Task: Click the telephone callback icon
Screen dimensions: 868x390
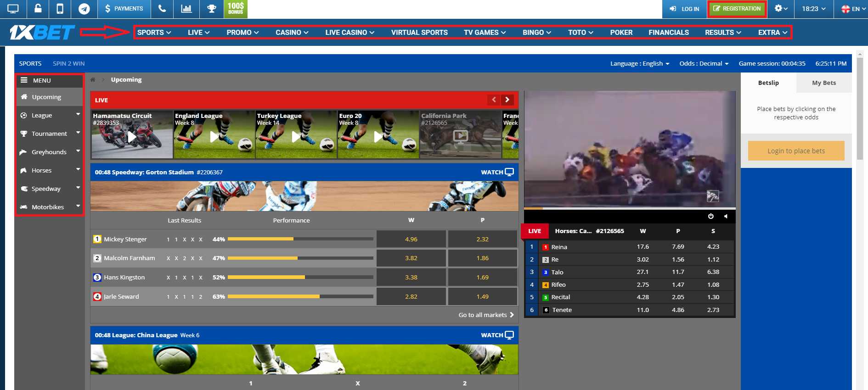Action: [162, 9]
